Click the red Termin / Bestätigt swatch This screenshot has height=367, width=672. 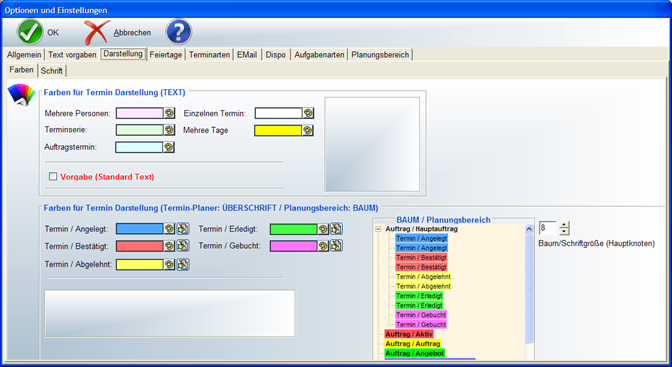point(140,246)
